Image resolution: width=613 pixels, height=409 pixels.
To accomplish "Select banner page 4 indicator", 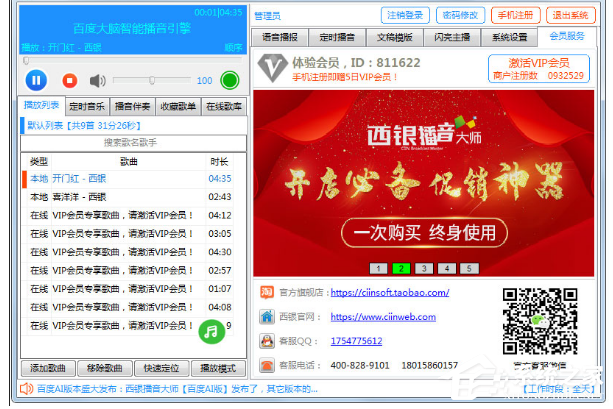I will pos(447,268).
